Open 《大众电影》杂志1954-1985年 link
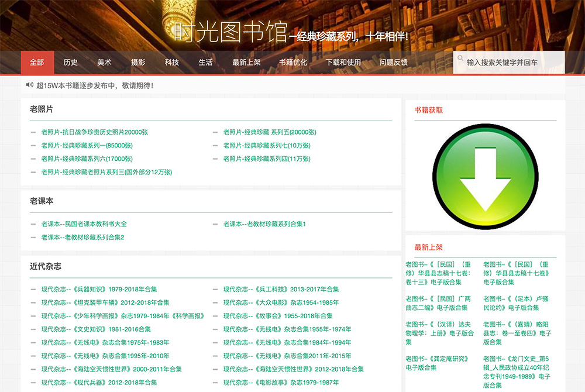This screenshot has height=392, width=585. click(281, 302)
